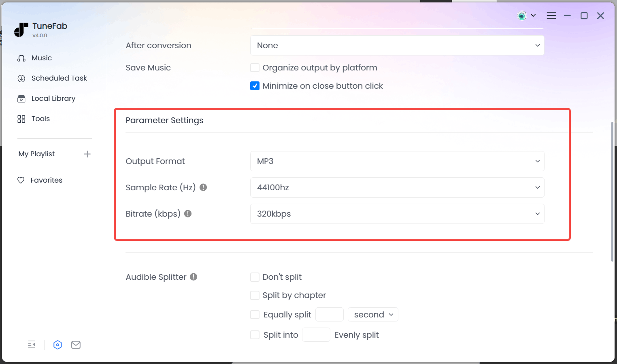This screenshot has width=617, height=364.
Task: Click the Sample Rate info icon
Action: 203,187
